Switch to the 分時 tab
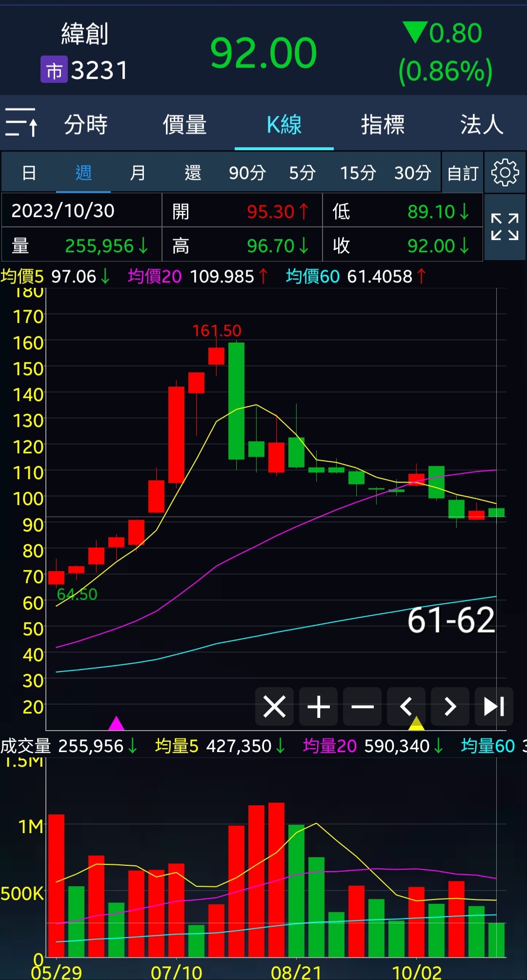 click(x=86, y=124)
